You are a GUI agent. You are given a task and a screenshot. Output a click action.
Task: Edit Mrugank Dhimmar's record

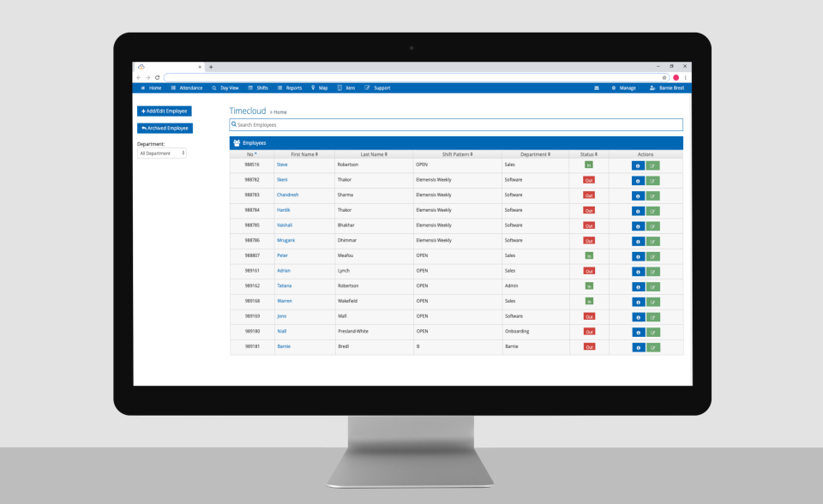(x=653, y=242)
